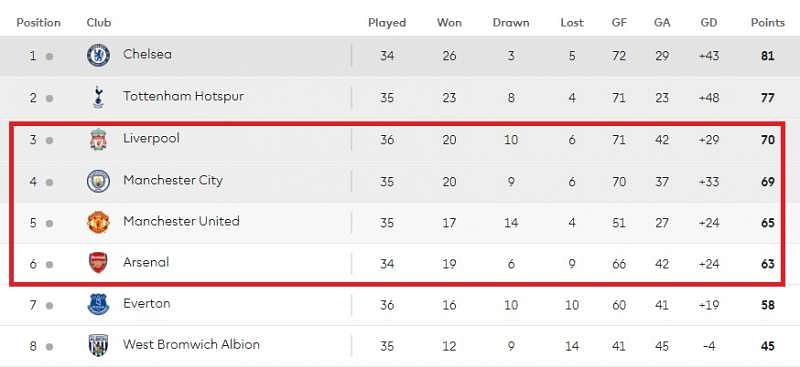The height and width of the screenshot is (367, 800).
Task: Open the Tottenham Hotspur team link
Action: [184, 96]
